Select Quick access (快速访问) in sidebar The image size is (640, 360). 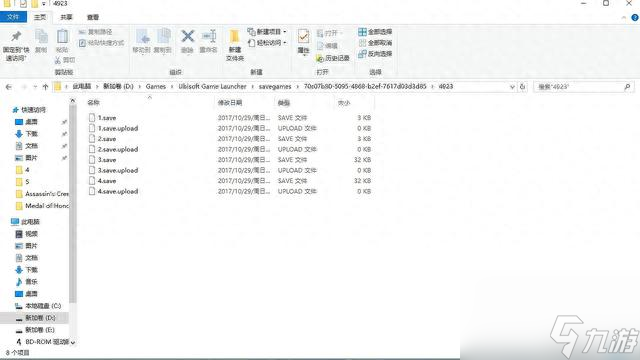pyautogui.click(x=33, y=110)
